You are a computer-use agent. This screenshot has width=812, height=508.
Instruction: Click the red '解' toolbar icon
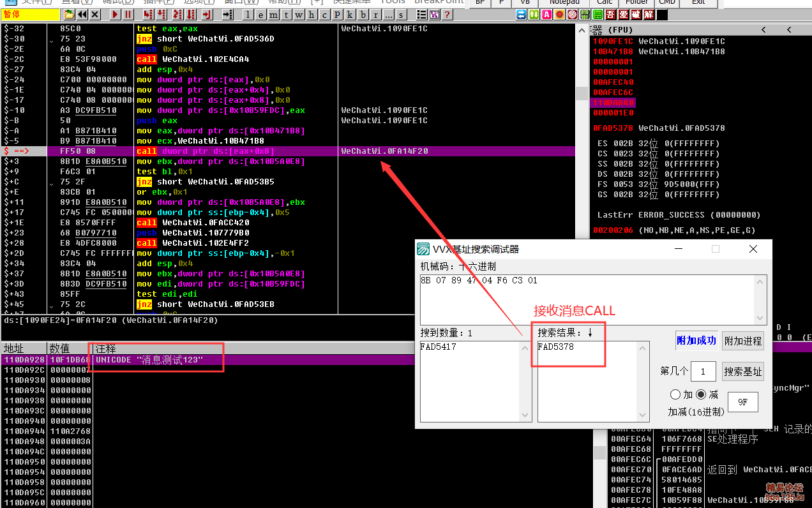649,14
